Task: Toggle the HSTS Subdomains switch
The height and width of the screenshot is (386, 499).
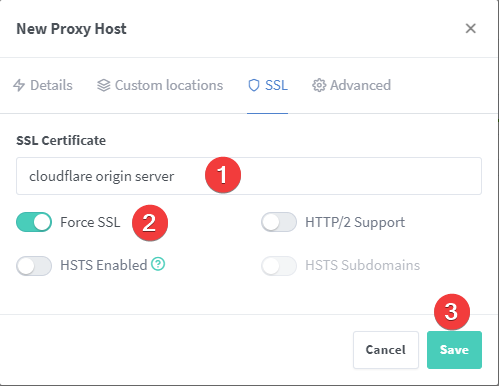Action: point(279,266)
